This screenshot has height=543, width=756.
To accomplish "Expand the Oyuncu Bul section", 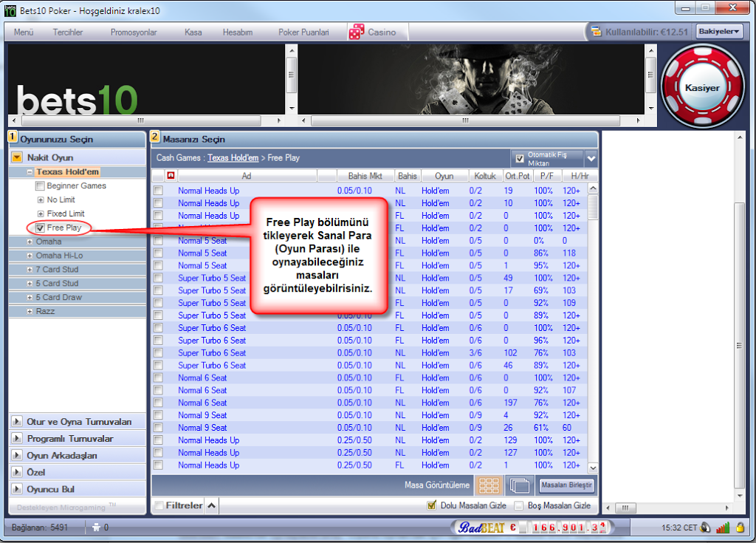I will [x=17, y=489].
